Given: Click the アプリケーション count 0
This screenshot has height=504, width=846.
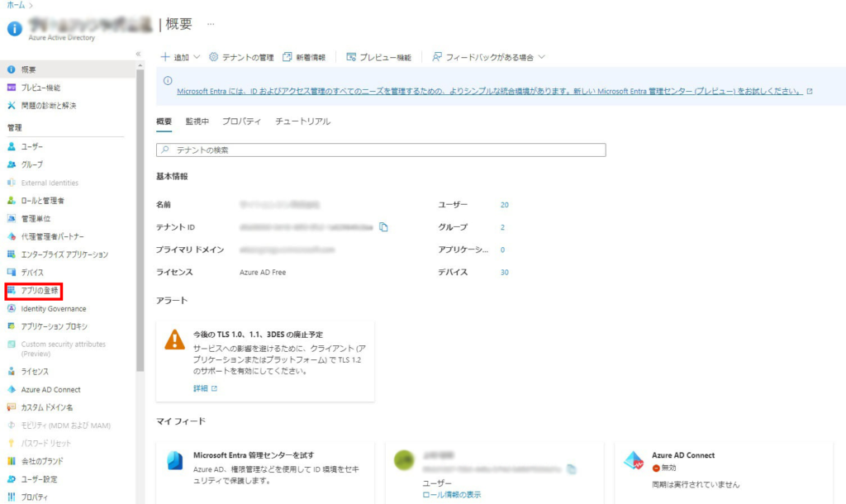Looking at the screenshot, I should 502,250.
